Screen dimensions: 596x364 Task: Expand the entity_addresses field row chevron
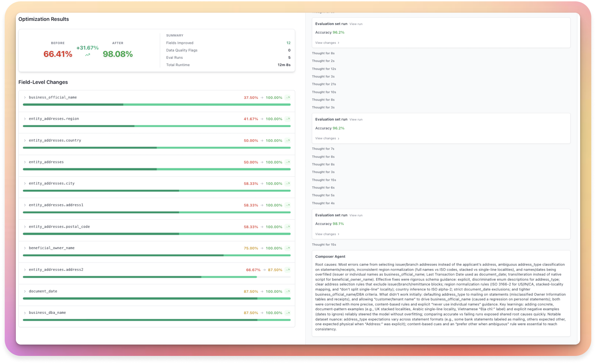pyautogui.click(x=25, y=162)
